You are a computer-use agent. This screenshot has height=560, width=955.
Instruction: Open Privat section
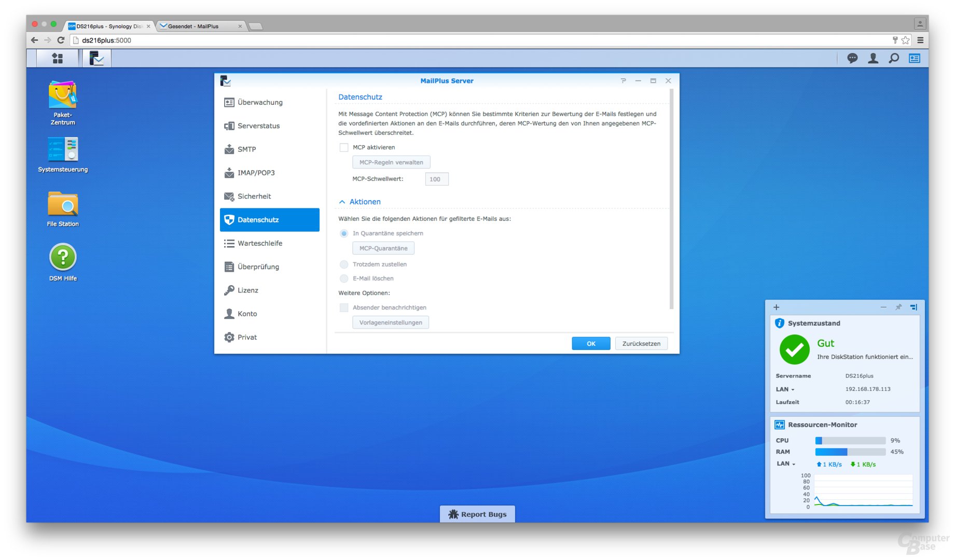click(x=270, y=337)
